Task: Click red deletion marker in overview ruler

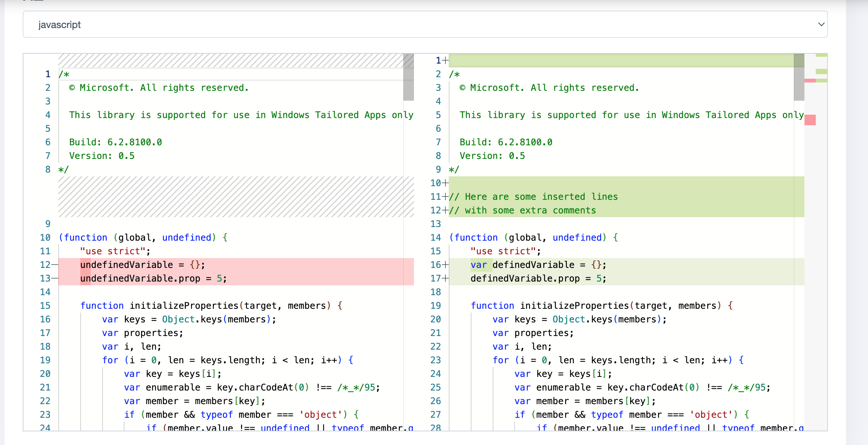Action: [x=810, y=120]
